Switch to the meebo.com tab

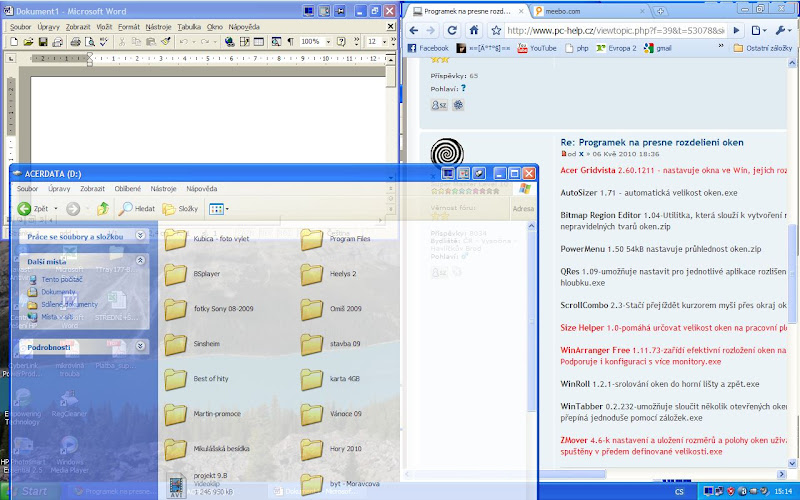click(588, 11)
